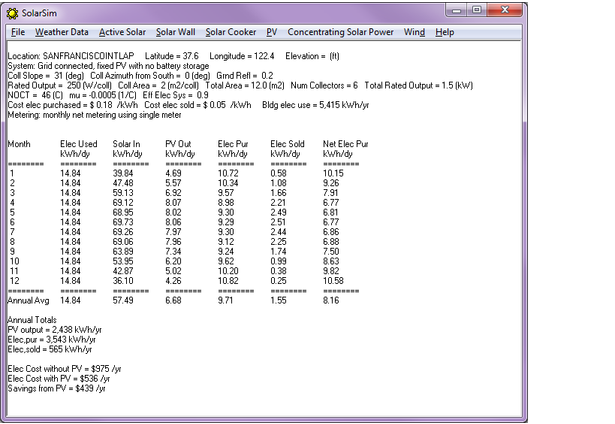Screen dimensions: 615x424
Task: Click the Total Rated Output = 1.5 (kW) text
Action: [418, 86]
